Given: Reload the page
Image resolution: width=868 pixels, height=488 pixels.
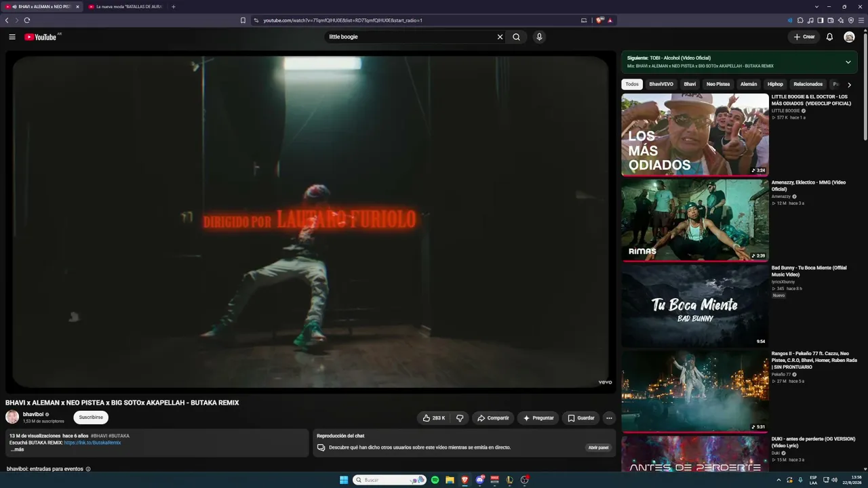Looking at the screenshot, I should pos(27,20).
